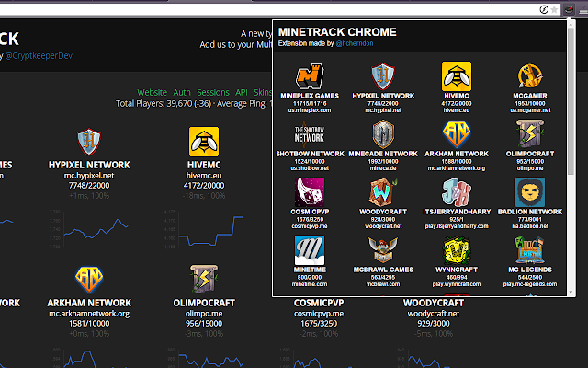This screenshot has width=588, height=368.
Task: Click the Shotbow Network logo in popup
Action: pos(310,134)
